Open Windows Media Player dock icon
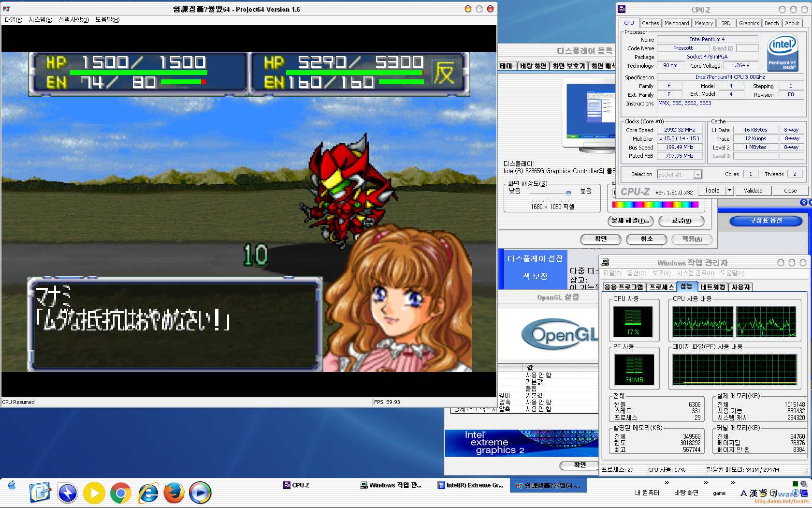Viewport: 812px width, 508px height. coord(200,493)
